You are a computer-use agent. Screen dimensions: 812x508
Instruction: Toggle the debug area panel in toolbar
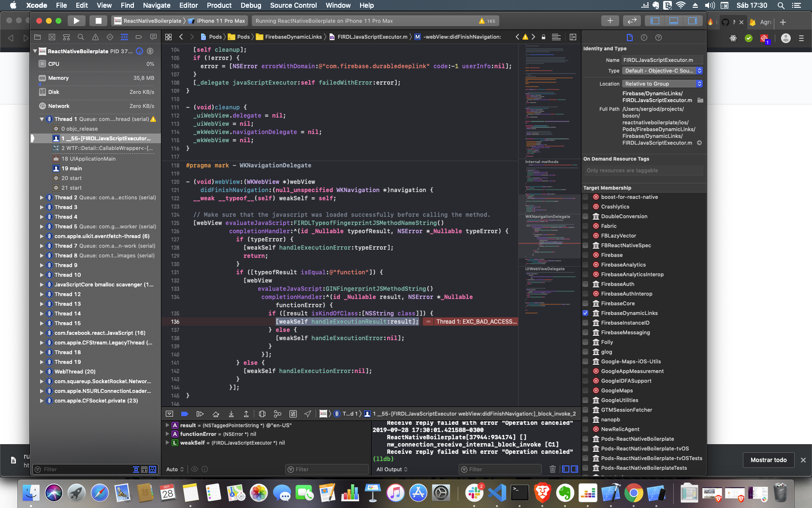click(674, 21)
